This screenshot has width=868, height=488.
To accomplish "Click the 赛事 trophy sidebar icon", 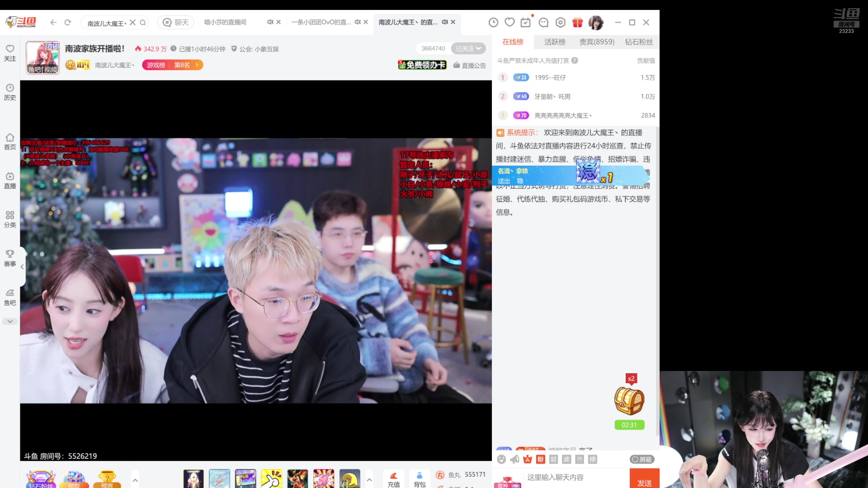I will (x=10, y=258).
